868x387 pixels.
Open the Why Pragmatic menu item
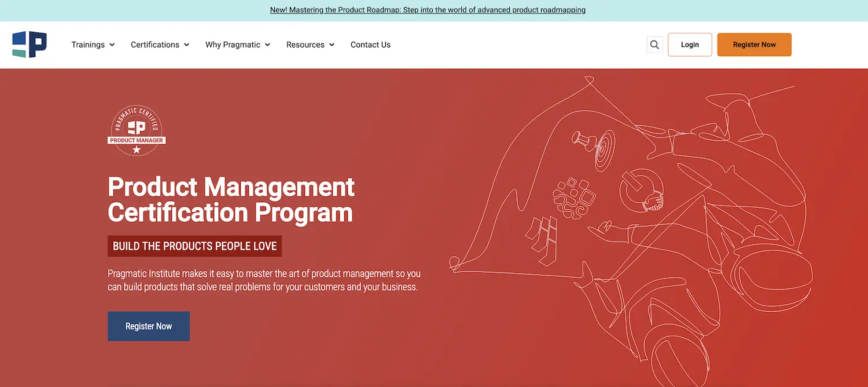click(233, 45)
